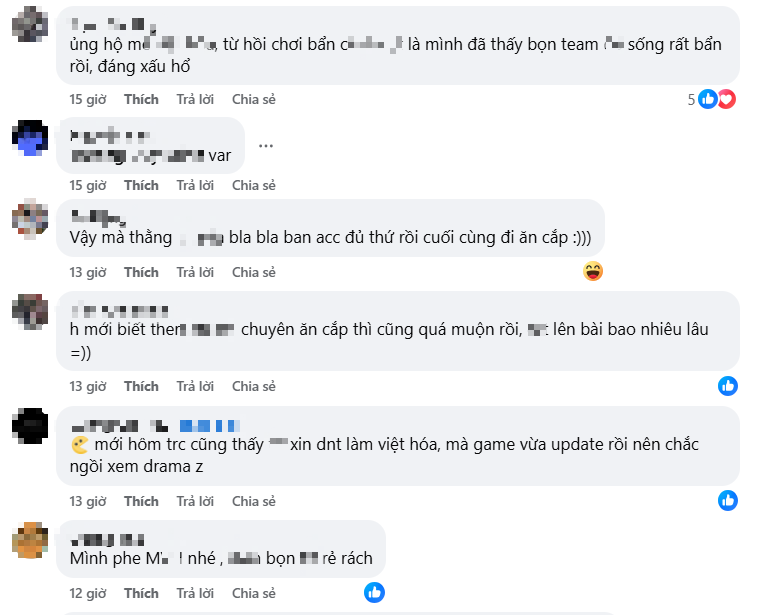Open the '12 giờ' timestamp link
This screenshot has height=615, width=764.
pyautogui.click(x=88, y=594)
